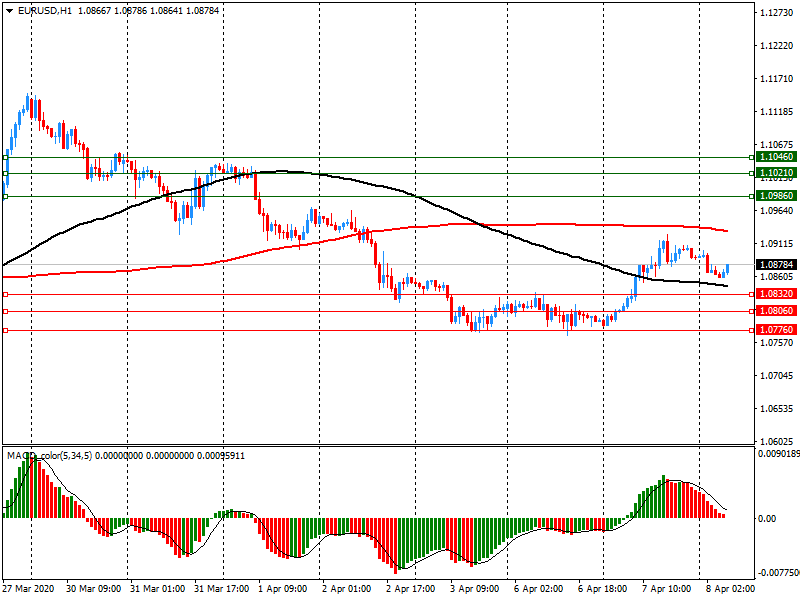Select the red 1.08320 price level label
The image size is (800, 600).
point(776,294)
